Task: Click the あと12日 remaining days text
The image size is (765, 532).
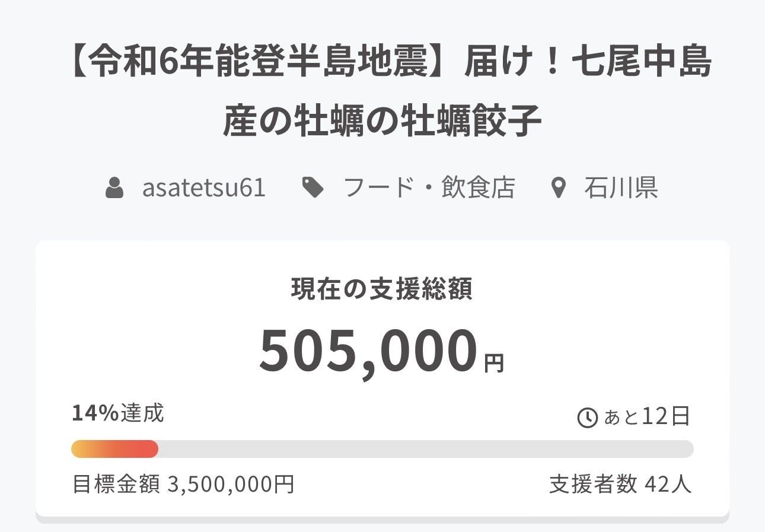Action: (x=647, y=417)
